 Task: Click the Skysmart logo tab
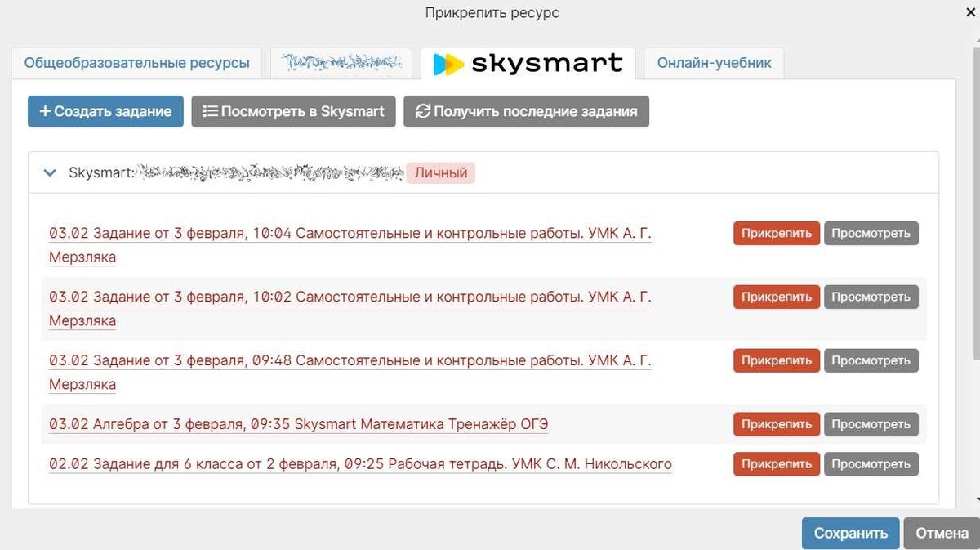[x=528, y=63]
